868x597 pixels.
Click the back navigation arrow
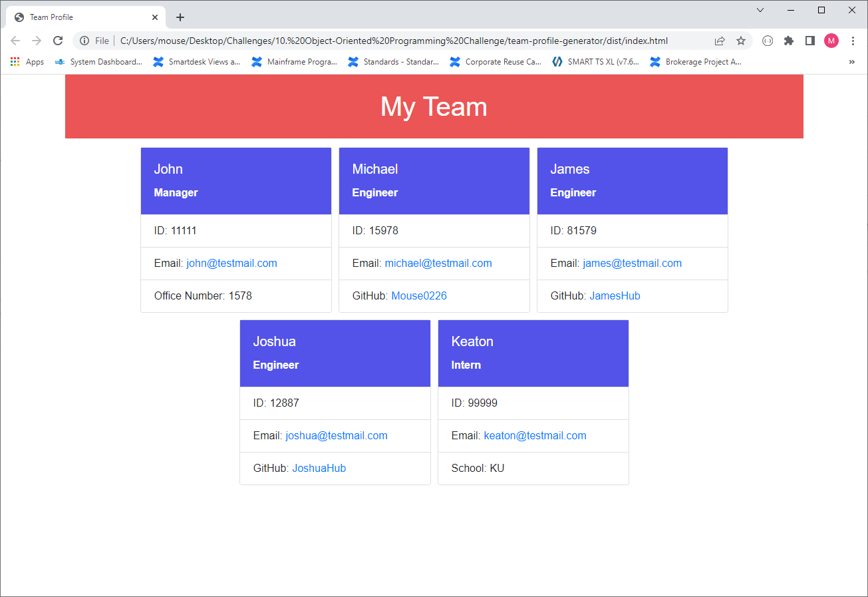tap(15, 41)
